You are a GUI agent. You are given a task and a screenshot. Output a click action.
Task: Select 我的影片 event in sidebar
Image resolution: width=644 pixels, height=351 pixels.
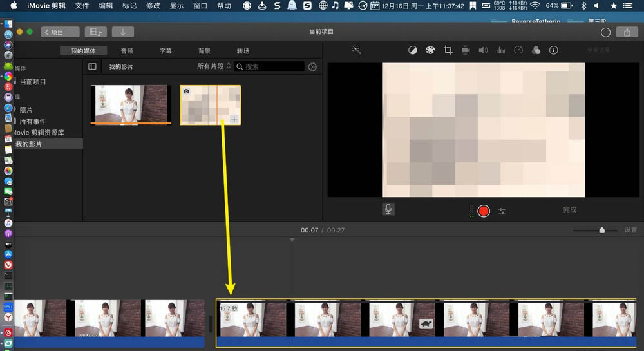click(x=48, y=144)
